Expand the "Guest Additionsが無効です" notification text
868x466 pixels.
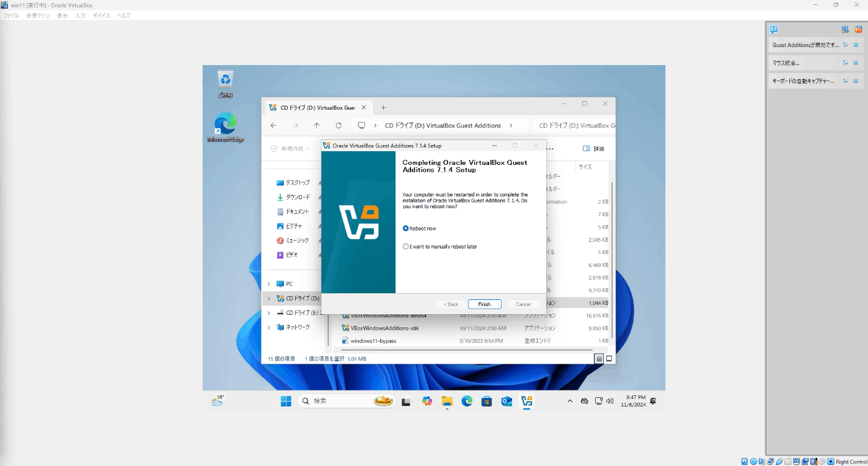click(x=805, y=45)
